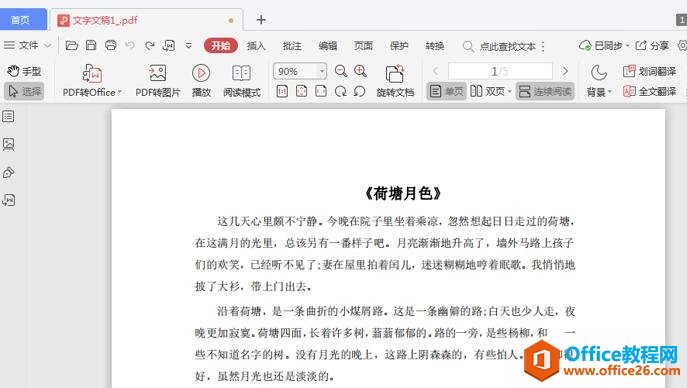Image resolution: width=687 pixels, height=388 pixels.
Task: Click the zoom out magnifier icon
Action: pyautogui.click(x=340, y=71)
